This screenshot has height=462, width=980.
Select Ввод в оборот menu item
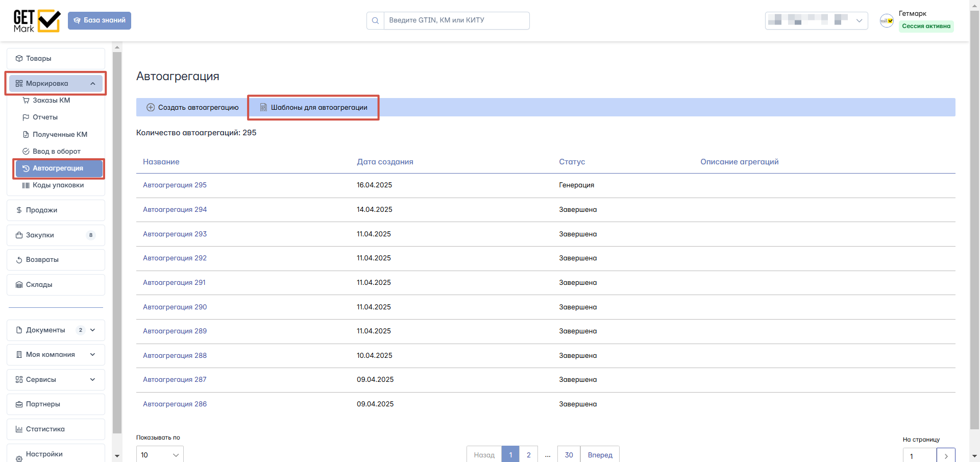[56, 152]
